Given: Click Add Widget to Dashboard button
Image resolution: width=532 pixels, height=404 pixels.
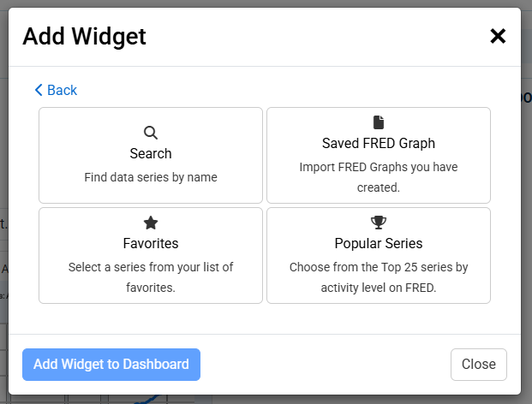Looking at the screenshot, I should [111, 365].
